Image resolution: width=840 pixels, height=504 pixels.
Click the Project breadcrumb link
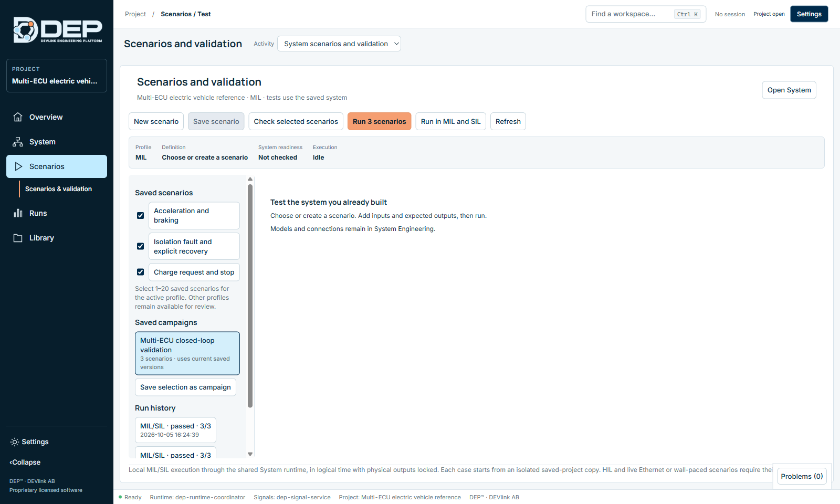tap(135, 14)
